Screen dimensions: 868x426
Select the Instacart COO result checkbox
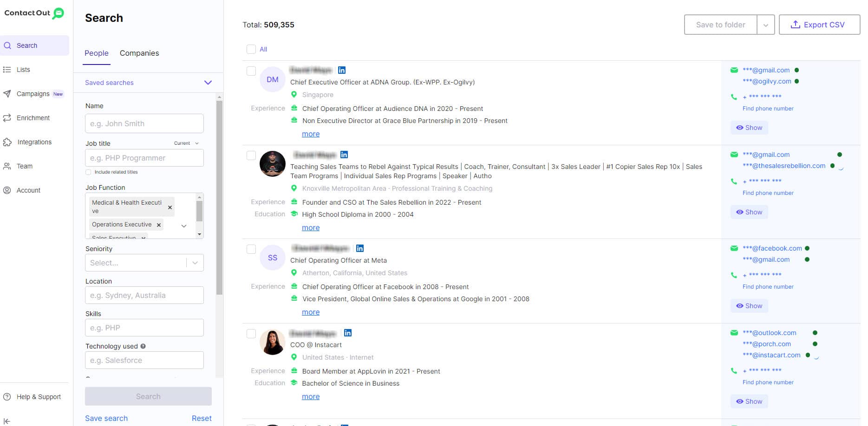tap(251, 334)
